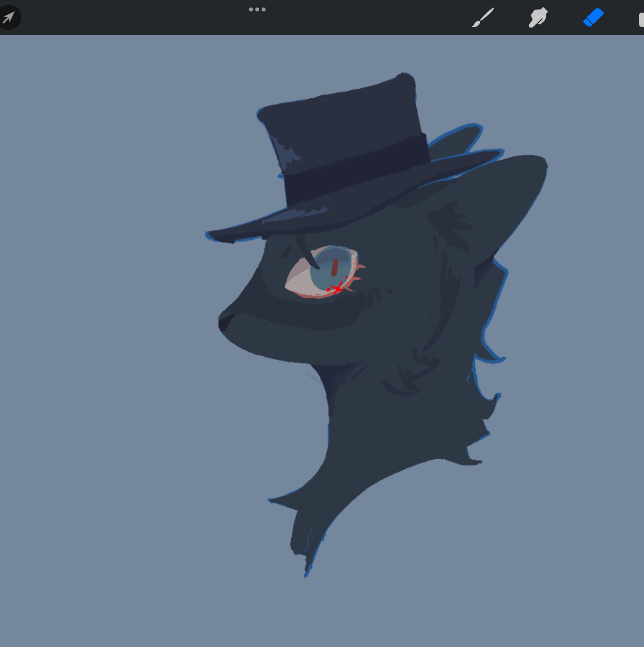This screenshot has height=647, width=644.
Task: Open the three-dot multitasking menu
Action: click(257, 9)
